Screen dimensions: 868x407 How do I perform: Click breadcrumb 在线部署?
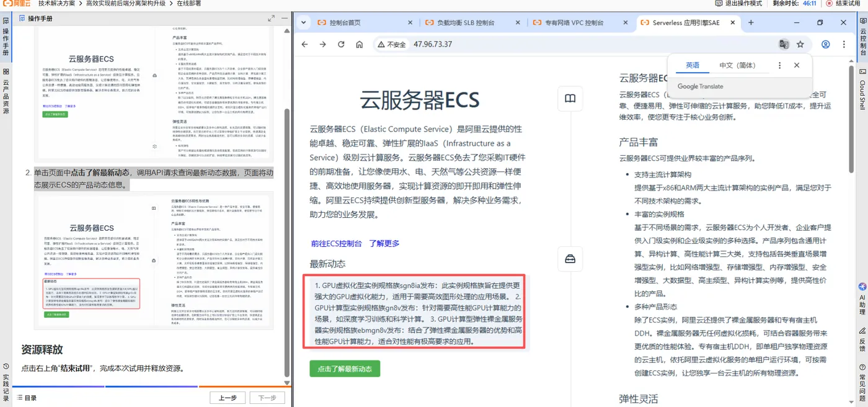coord(189,4)
